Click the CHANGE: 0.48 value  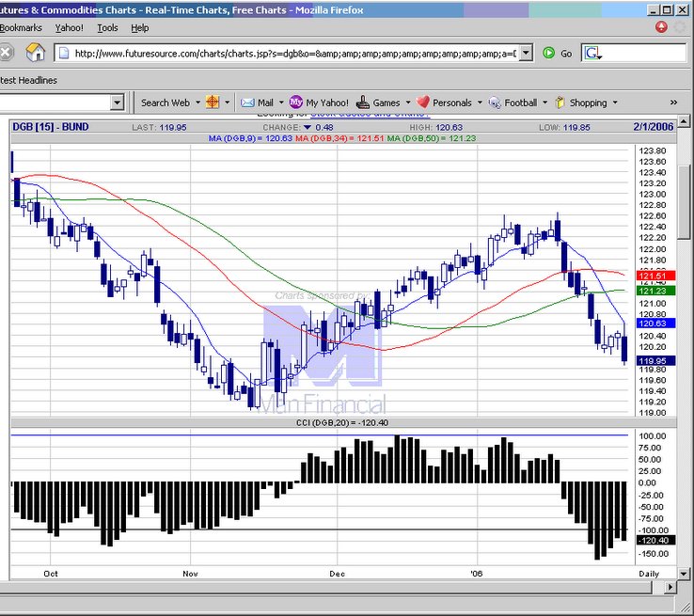298,128
